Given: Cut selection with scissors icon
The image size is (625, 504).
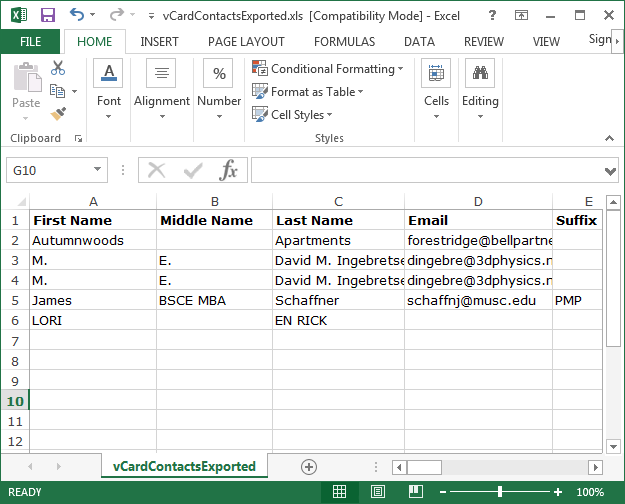Looking at the screenshot, I should (x=58, y=68).
